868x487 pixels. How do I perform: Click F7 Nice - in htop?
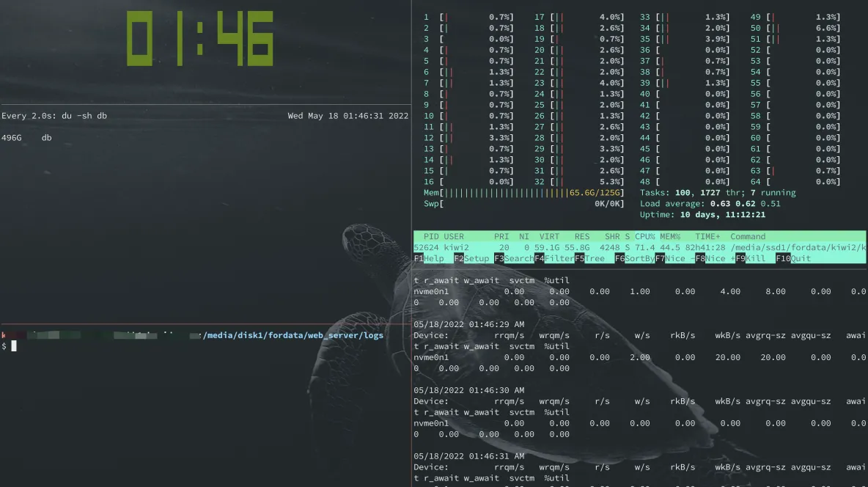[675, 259]
